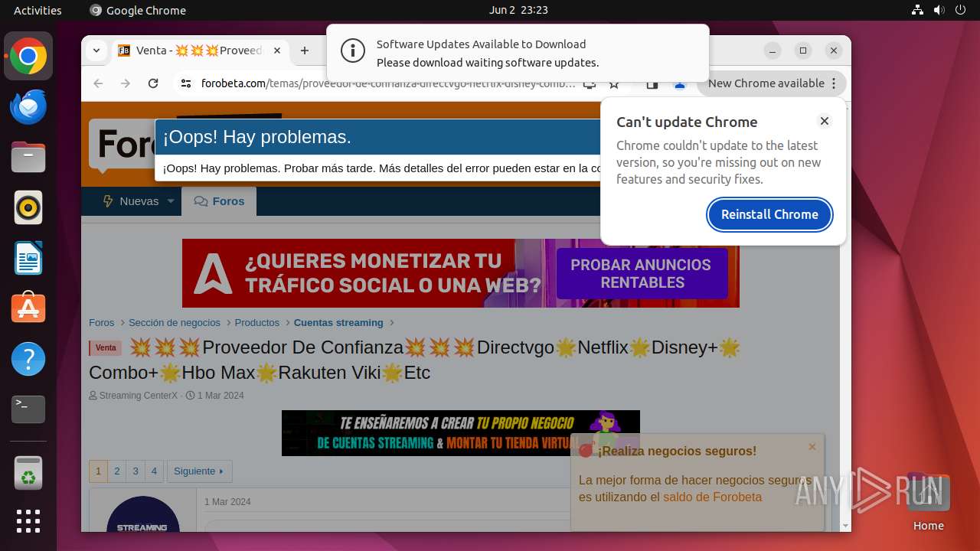
Task: Open Streaming avatar in first post
Action: coord(143,514)
